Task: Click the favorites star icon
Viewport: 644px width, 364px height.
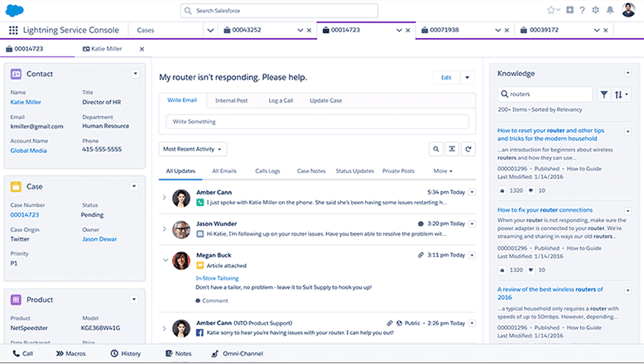Action: [551, 10]
